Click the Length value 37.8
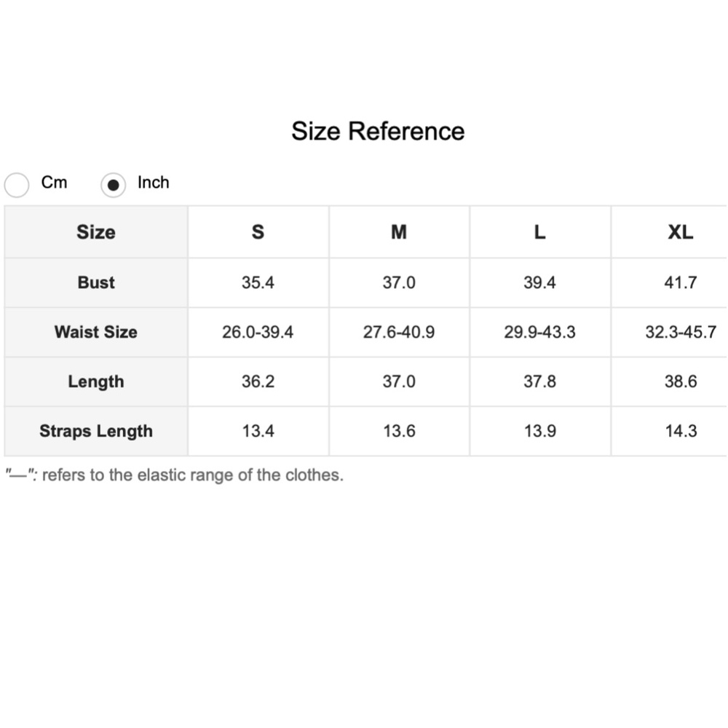 (539, 381)
